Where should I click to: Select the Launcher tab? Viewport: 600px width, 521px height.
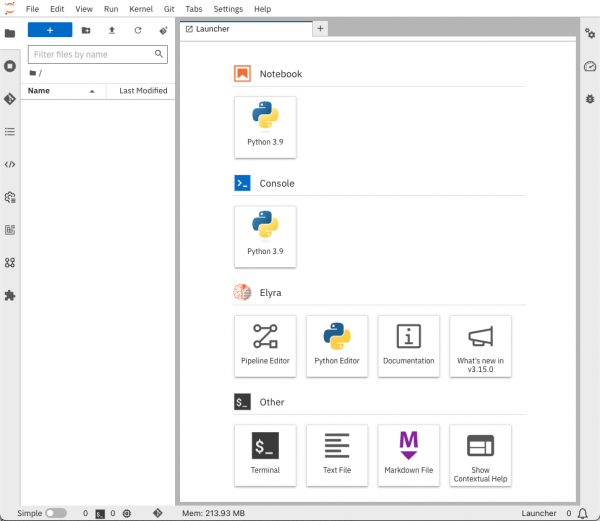click(246, 29)
